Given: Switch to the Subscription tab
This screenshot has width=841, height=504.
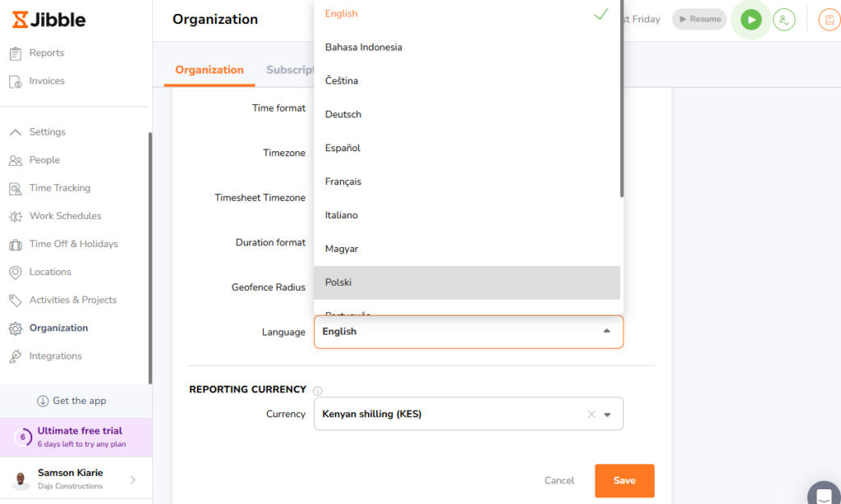Looking at the screenshot, I should pyautogui.click(x=290, y=70).
